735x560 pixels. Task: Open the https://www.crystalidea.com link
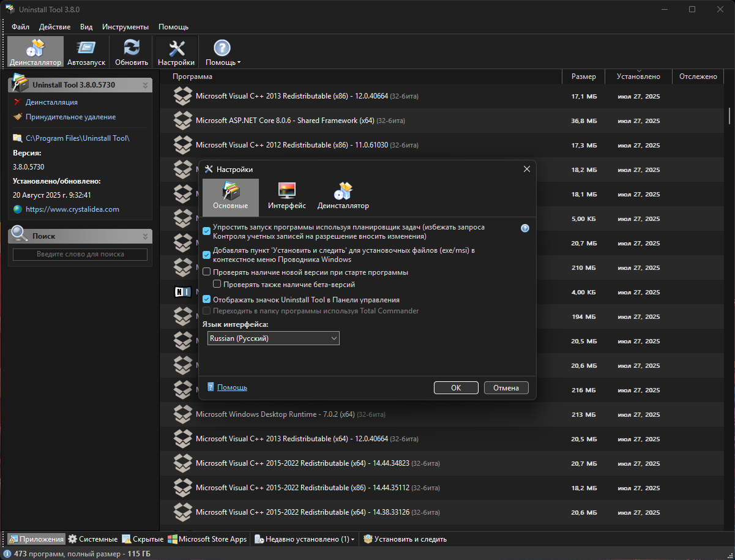[72, 209]
